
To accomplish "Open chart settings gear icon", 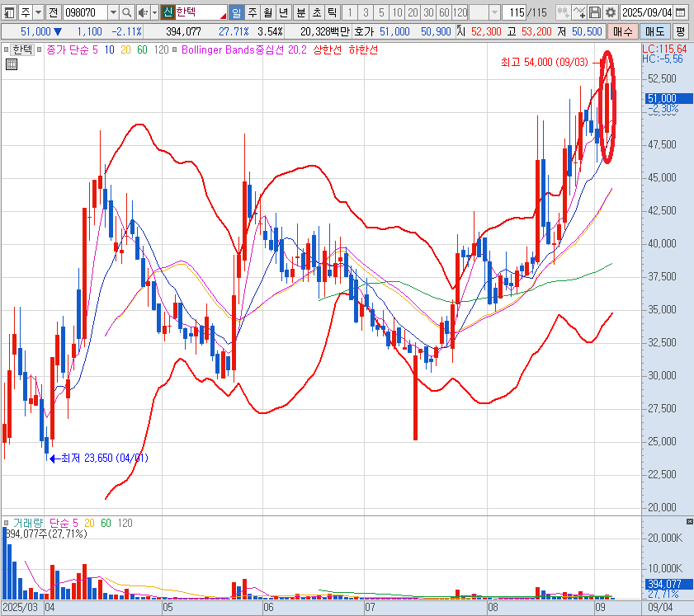I will click(610, 12).
